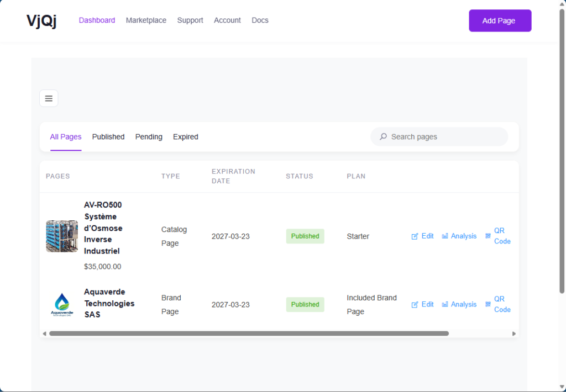Click the Aquaverde logo thumbnail
The width and height of the screenshot is (566, 392).
62,305
